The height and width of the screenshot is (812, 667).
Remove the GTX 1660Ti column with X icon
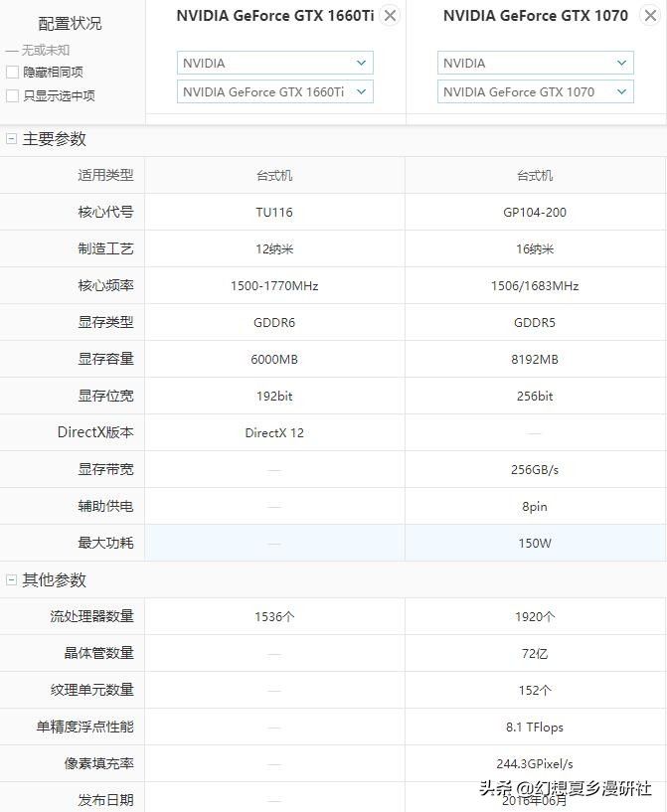(390, 16)
